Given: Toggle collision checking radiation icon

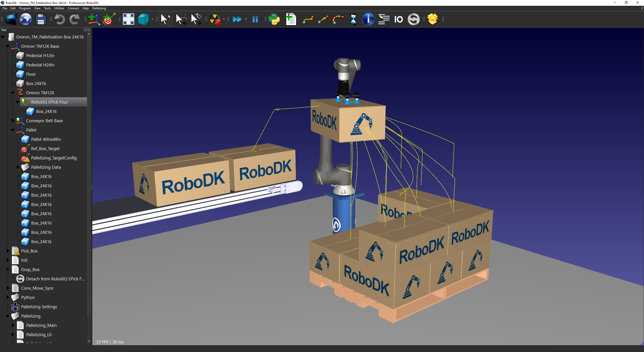Looking at the screenshot, I should 215,19.
